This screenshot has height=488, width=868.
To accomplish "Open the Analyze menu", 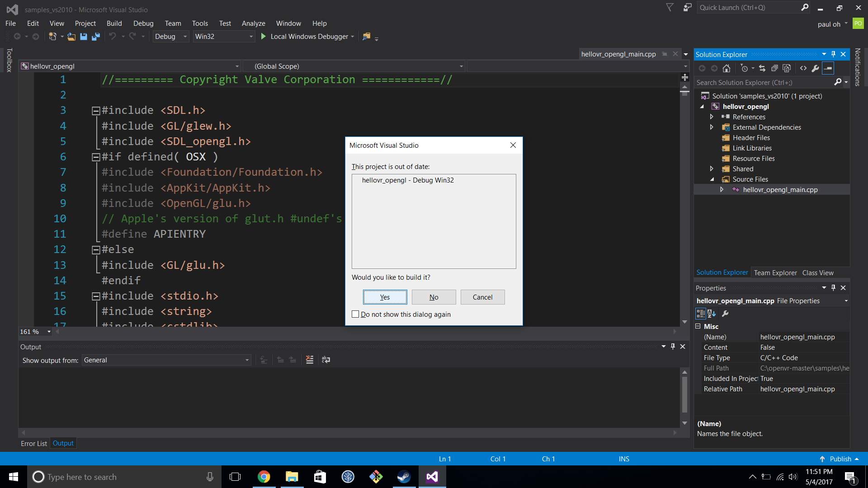I will tap(253, 23).
